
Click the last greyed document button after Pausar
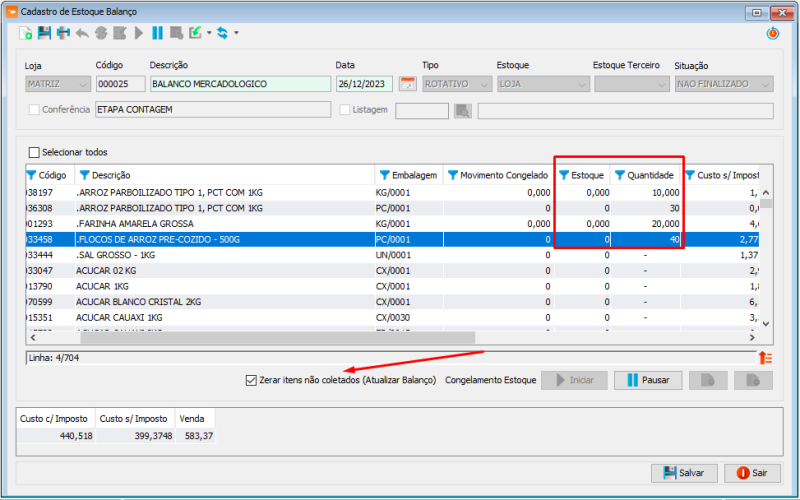click(x=753, y=380)
